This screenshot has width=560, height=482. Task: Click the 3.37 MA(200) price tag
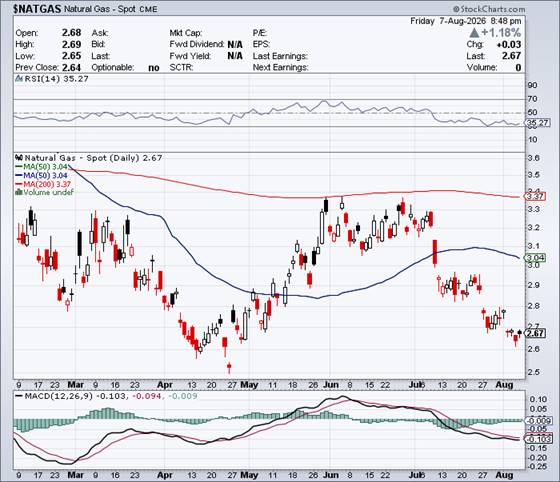click(x=535, y=196)
